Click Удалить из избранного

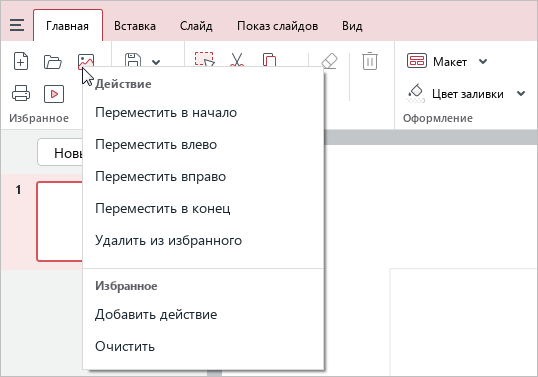[203, 240]
